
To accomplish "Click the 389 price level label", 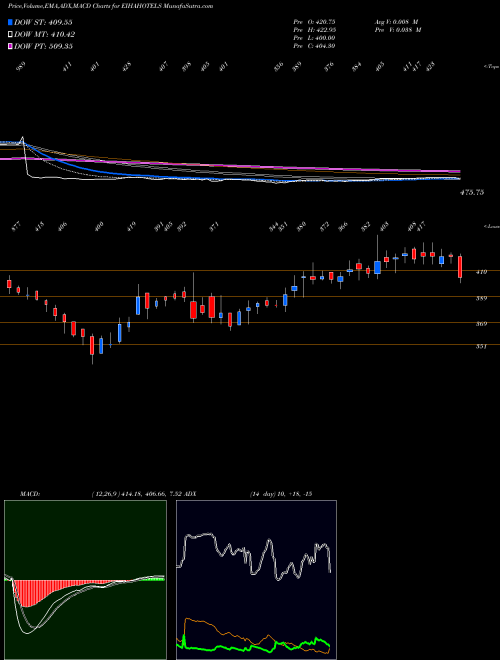I will [x=481, y=298].
